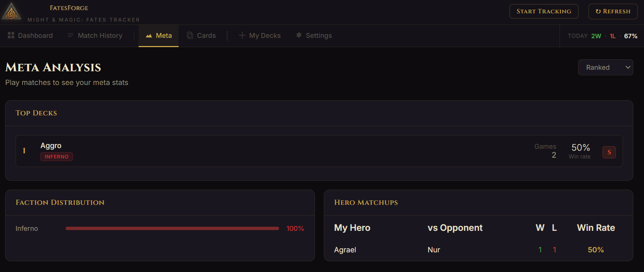
Task: Expand the Top Decks section
Action: coord(36,113)
